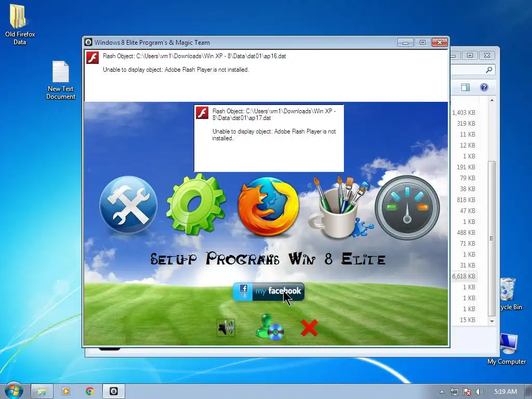
Task: Click the red X exit icon
Action: click(x=309, y=328)
